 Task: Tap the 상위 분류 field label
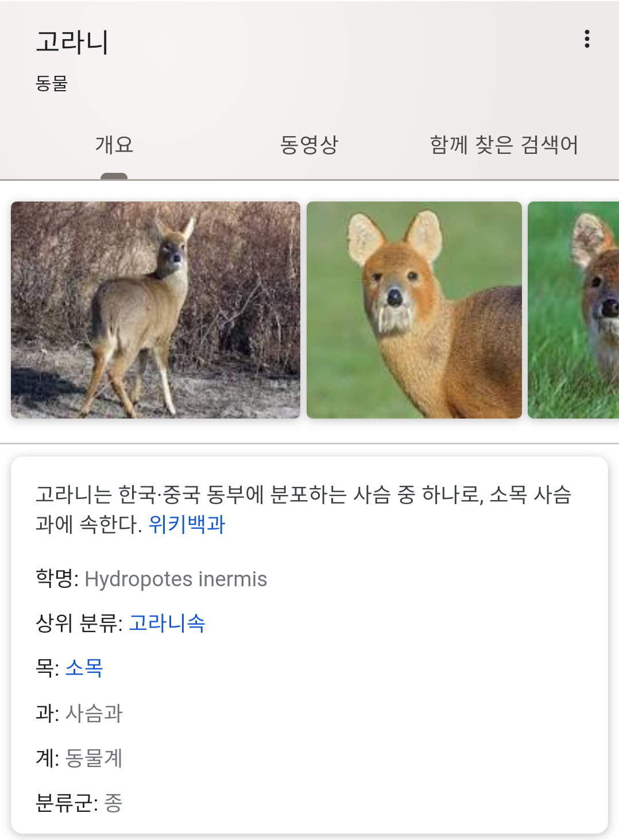77,623
